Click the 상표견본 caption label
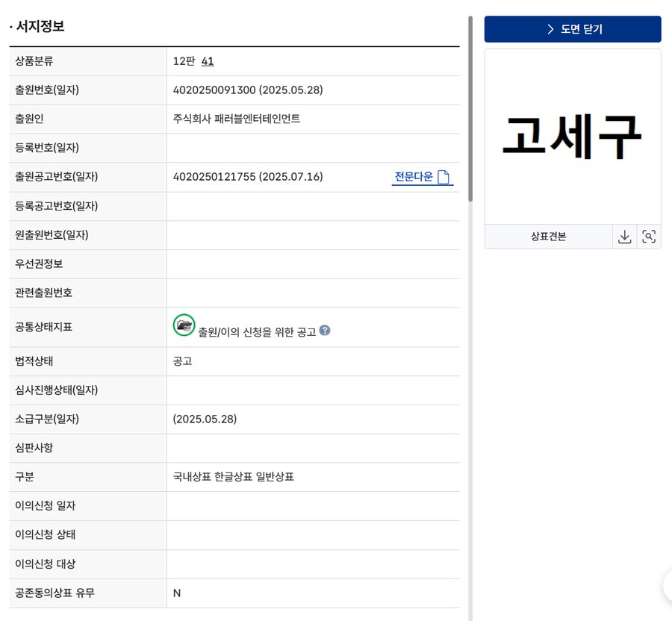Screen dimensions: 672x621 click(549, 237)
